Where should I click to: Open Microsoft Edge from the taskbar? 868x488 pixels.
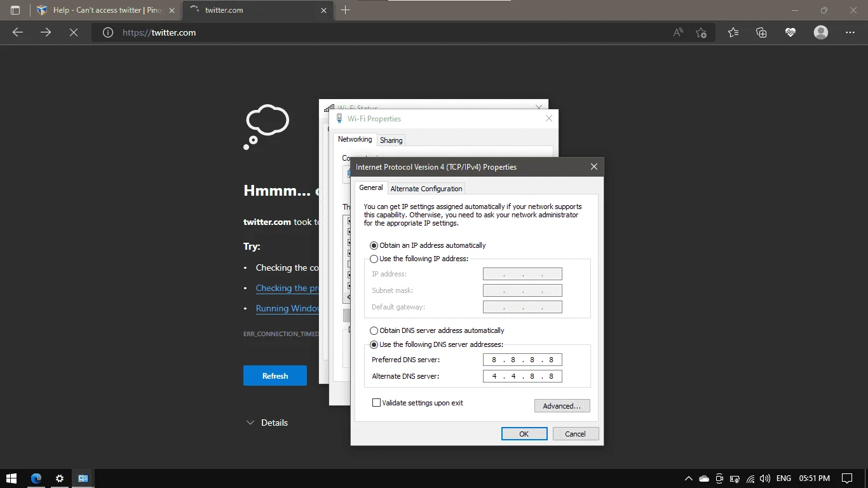36,478
